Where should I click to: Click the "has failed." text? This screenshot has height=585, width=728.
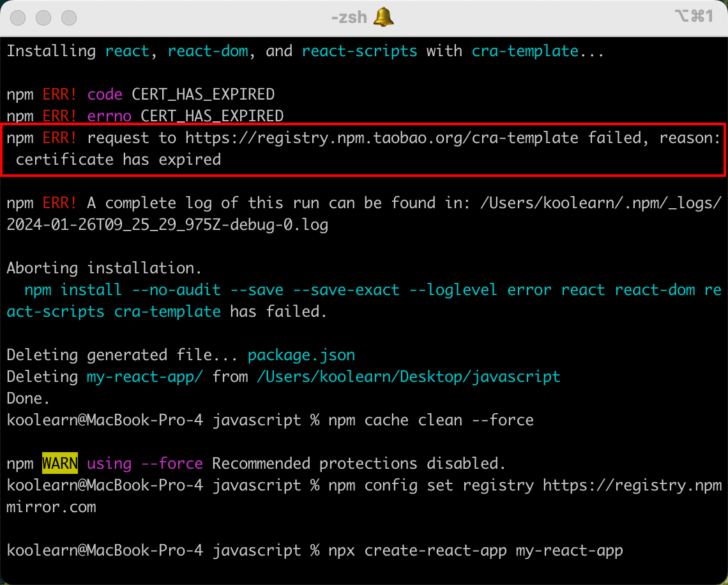tap(278, 312)
